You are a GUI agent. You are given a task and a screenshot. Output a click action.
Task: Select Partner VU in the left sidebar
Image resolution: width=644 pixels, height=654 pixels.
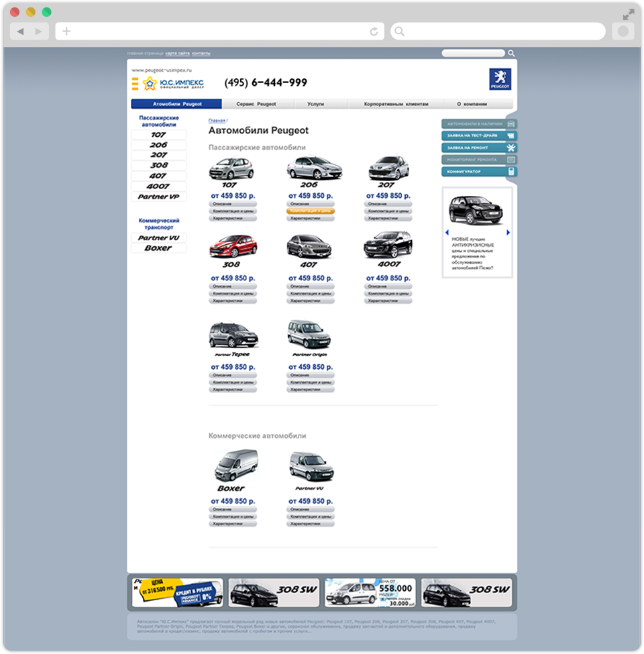tap(158, 237)
